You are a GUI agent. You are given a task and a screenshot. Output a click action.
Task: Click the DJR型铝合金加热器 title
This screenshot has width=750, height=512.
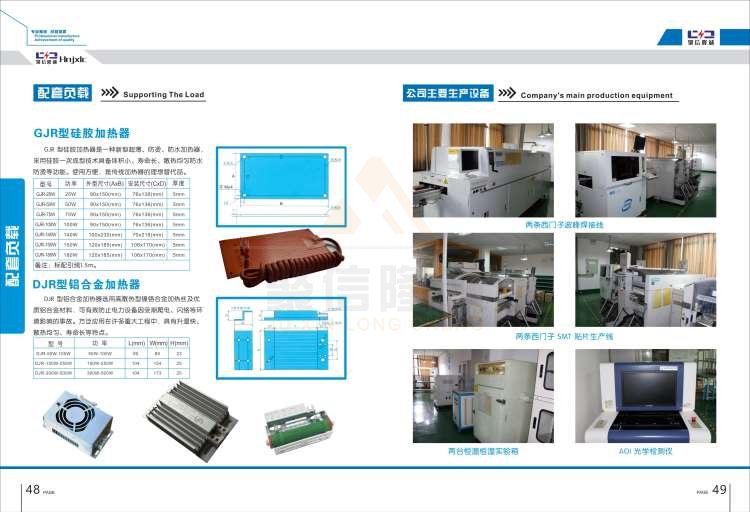pos(87,284)
